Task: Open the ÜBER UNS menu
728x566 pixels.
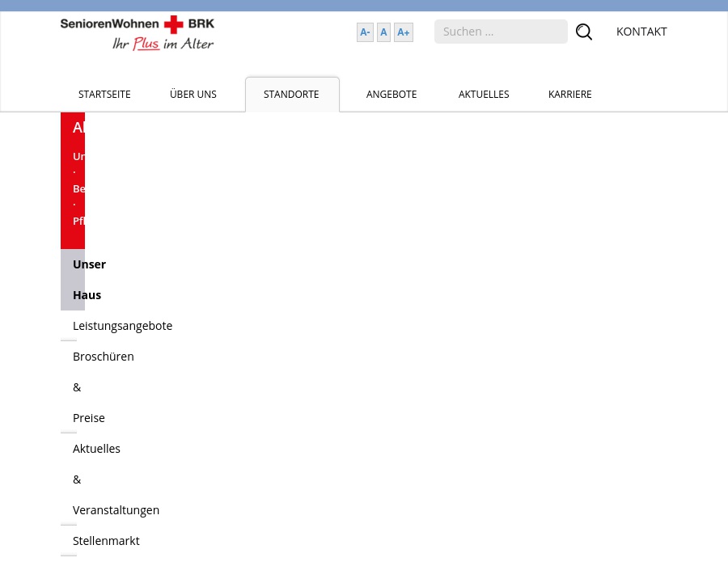Action: coord(193,95)
